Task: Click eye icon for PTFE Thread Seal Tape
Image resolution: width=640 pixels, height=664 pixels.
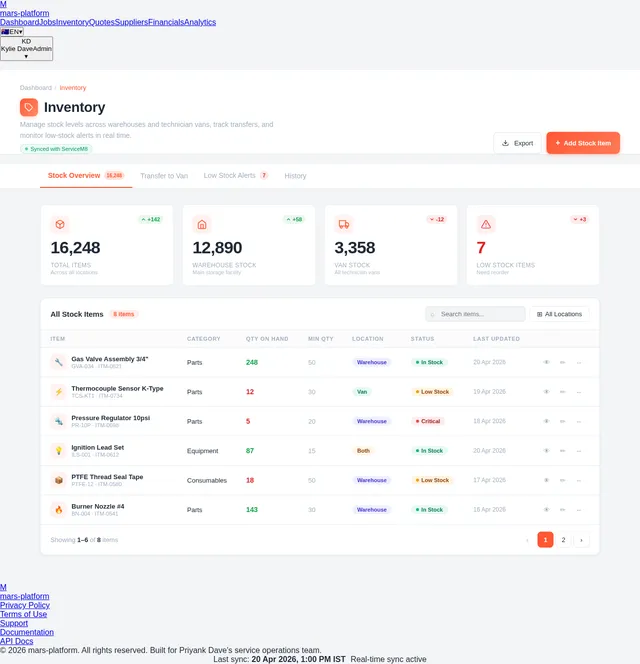Action: (546, 480)
